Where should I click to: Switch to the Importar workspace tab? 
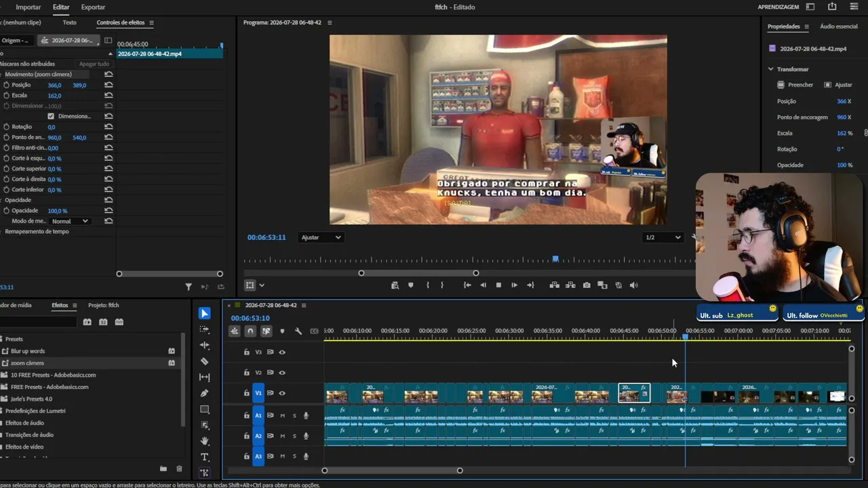click(28, 7)
